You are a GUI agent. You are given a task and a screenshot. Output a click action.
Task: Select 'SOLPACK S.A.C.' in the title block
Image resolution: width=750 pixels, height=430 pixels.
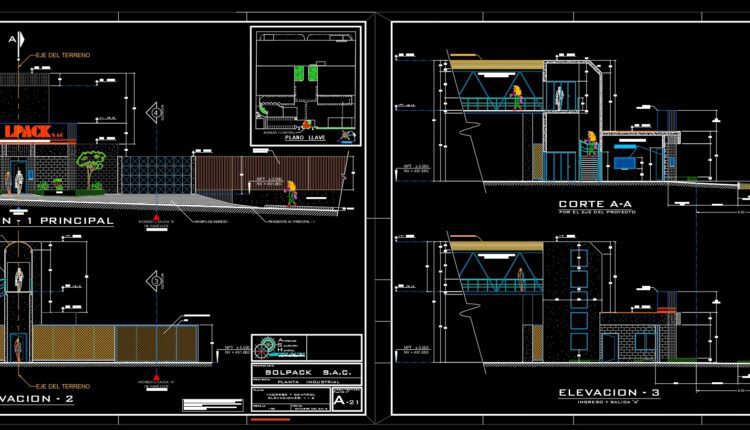[308, 372]
